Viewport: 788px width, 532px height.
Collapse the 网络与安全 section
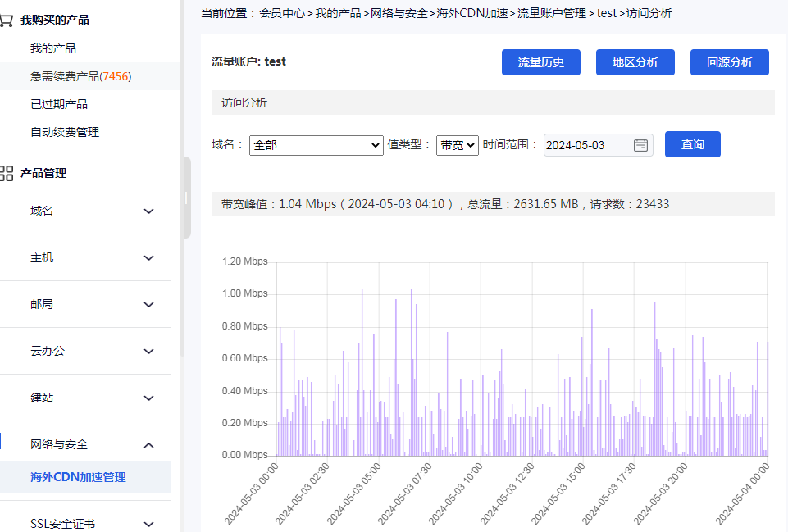tap(148, 444)
